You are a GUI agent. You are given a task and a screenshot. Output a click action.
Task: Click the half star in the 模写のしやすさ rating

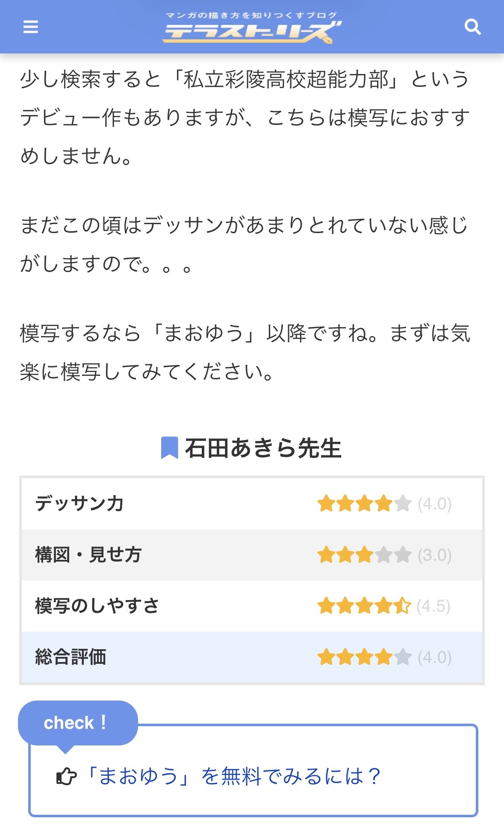pos(403,606)
